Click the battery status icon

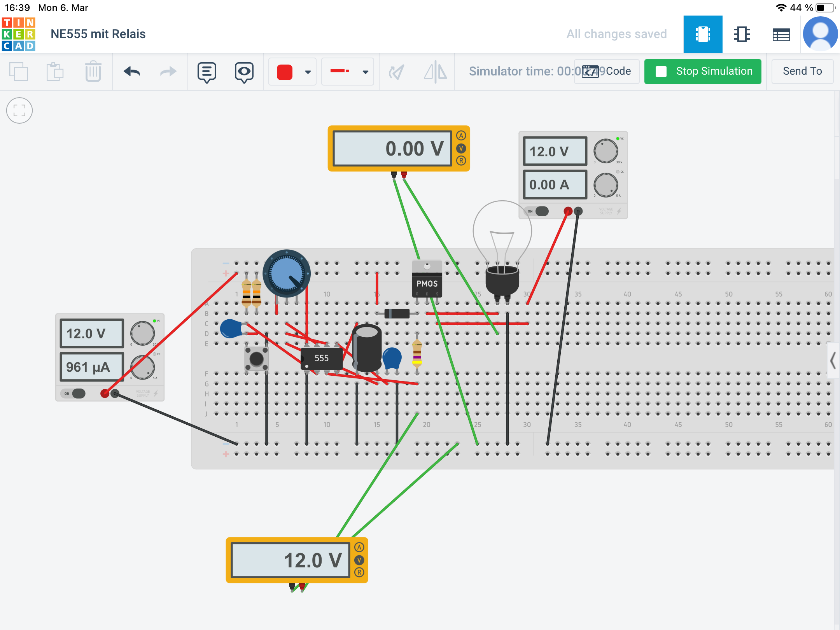click(x=825, y=8)
